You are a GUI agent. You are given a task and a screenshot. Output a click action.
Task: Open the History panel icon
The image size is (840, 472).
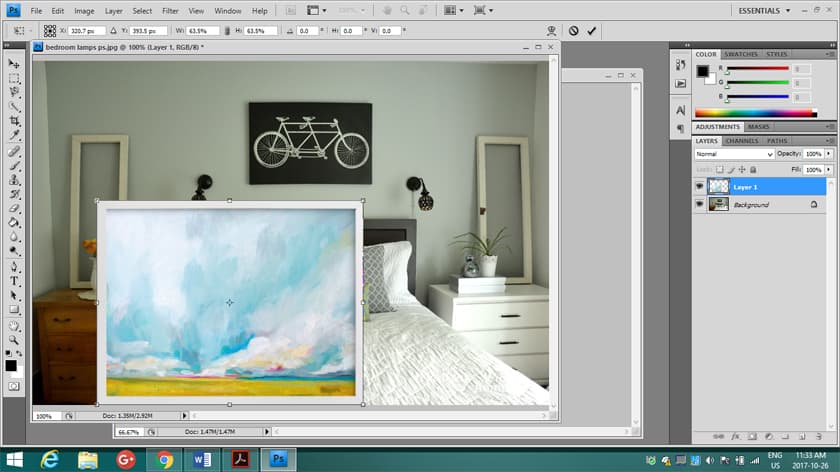coord(680,65)
